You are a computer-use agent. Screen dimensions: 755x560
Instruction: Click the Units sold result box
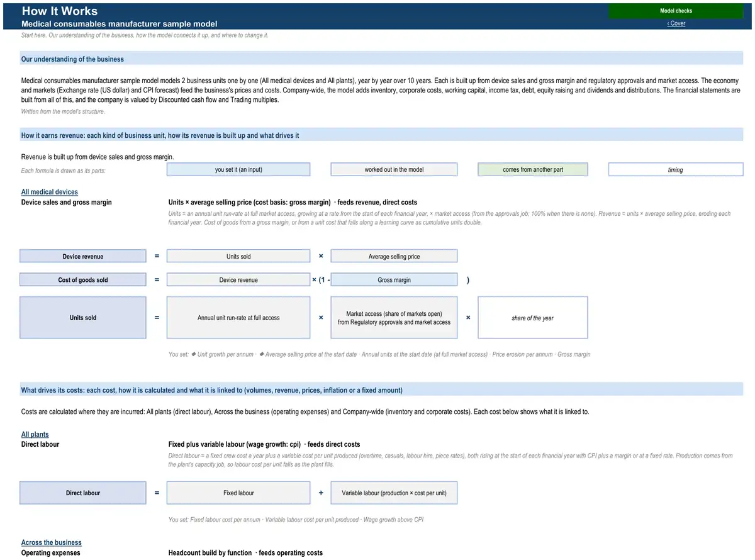pos(83,318)
